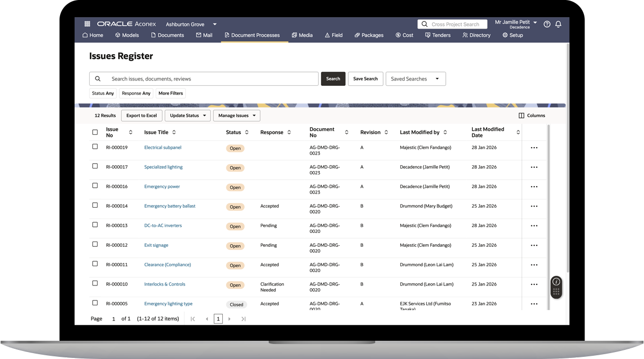Focus the search issues input field

pyautogui.click(x=212, y=79)
